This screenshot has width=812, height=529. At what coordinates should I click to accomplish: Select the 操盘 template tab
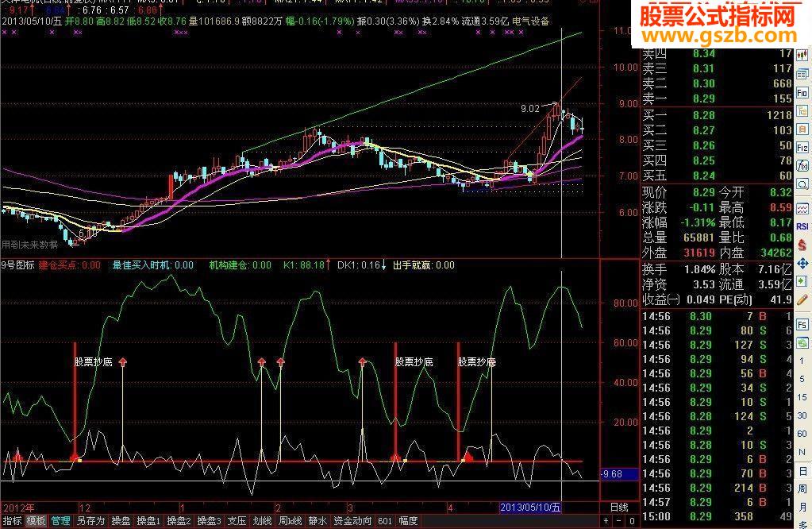121,521
